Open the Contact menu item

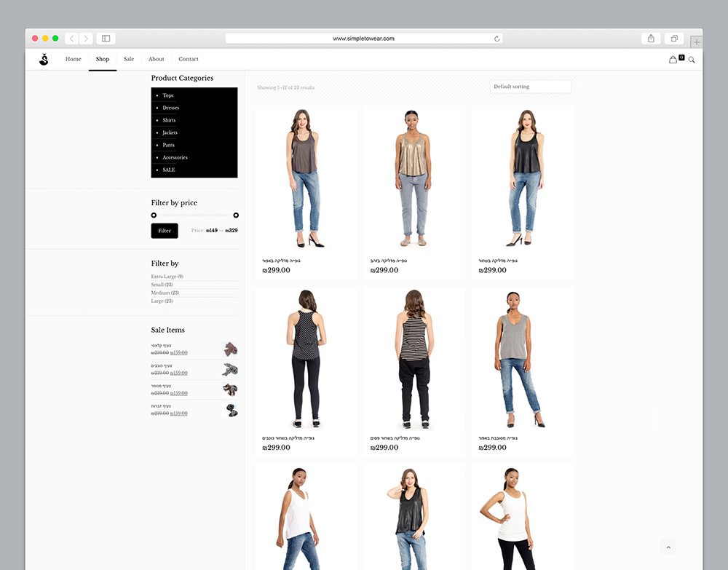(189, 59)
